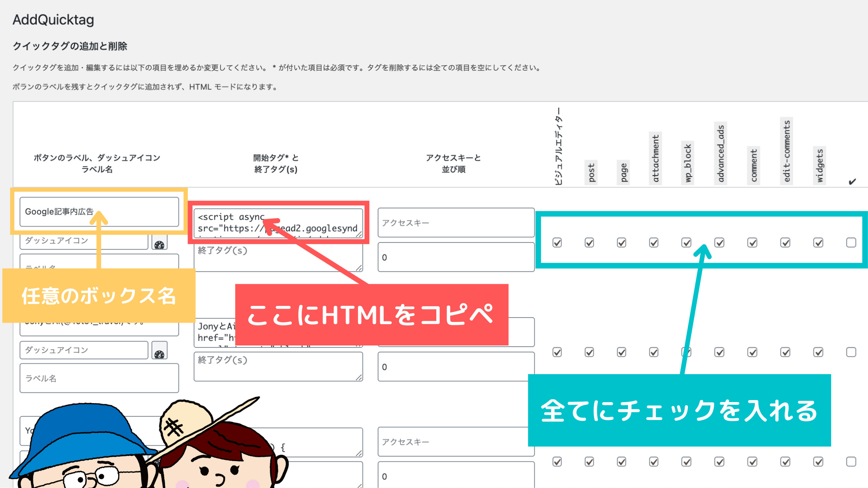The height and width of the screenshot is (488, 868).
Task: Click the checkmark select-all column header icon
Action: pos(852,182)
